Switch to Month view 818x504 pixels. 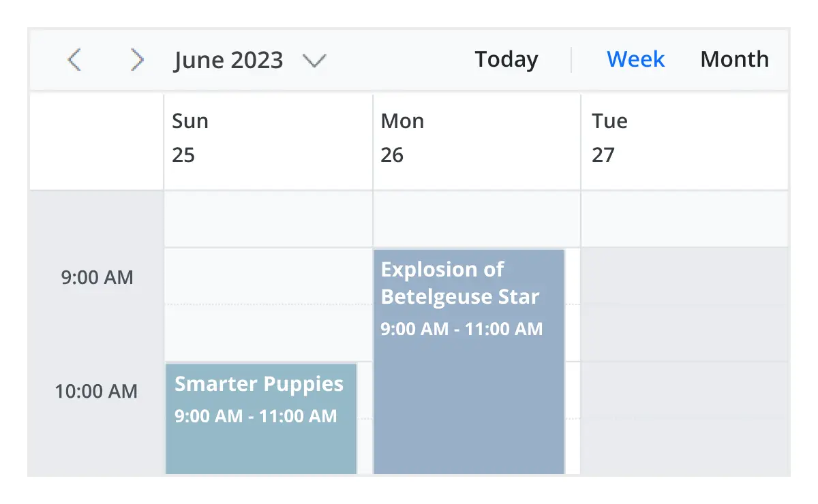pyautogui.click(x=734, y=59)
